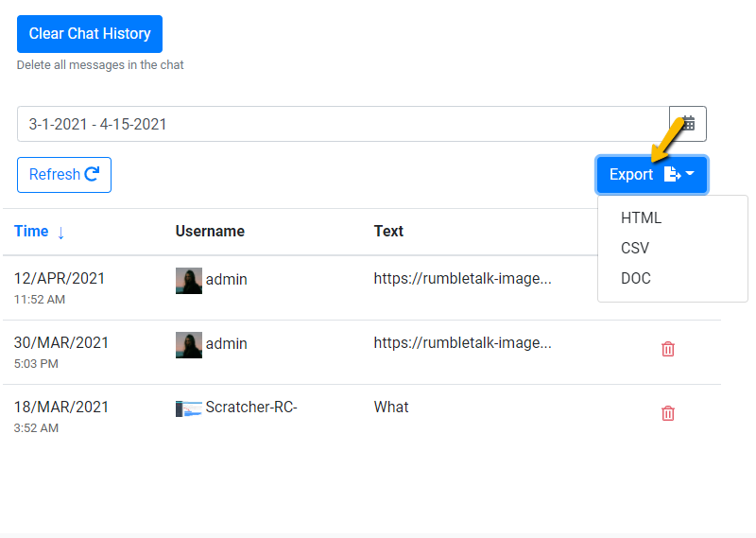Delete the 30/MAR/2021 admin message
Viewport: 756px width, 538px height.
(x=668, y=349)
